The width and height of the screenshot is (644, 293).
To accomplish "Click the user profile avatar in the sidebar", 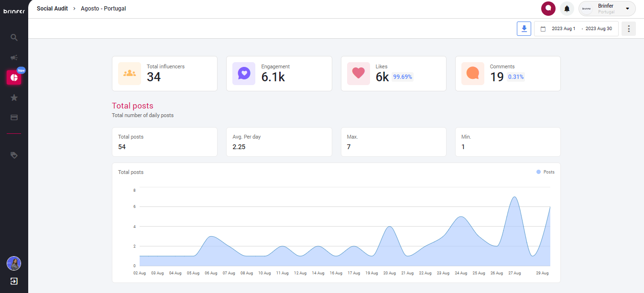I will 14,263.
